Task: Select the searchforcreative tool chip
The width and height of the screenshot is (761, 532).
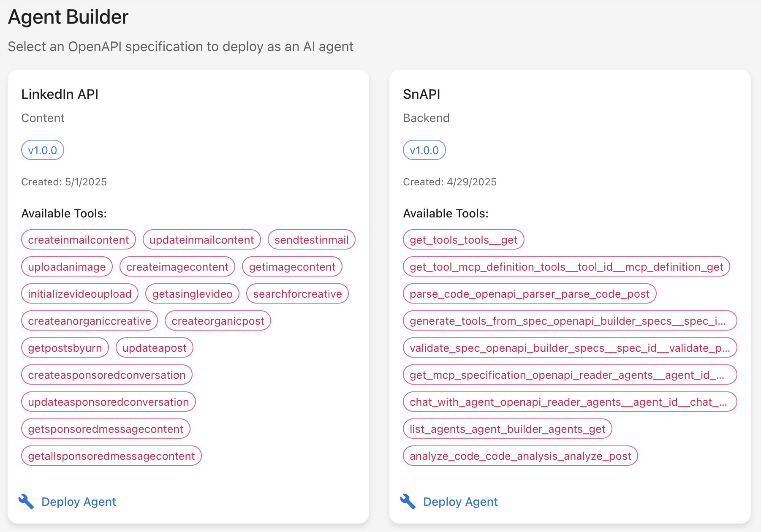Action: (x=298, y=294)
